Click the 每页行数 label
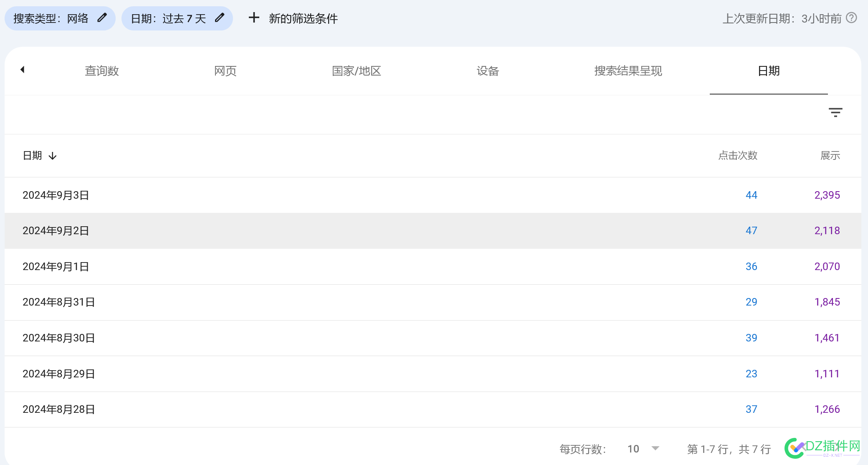 pyautogui.click(x=583, y=449)
